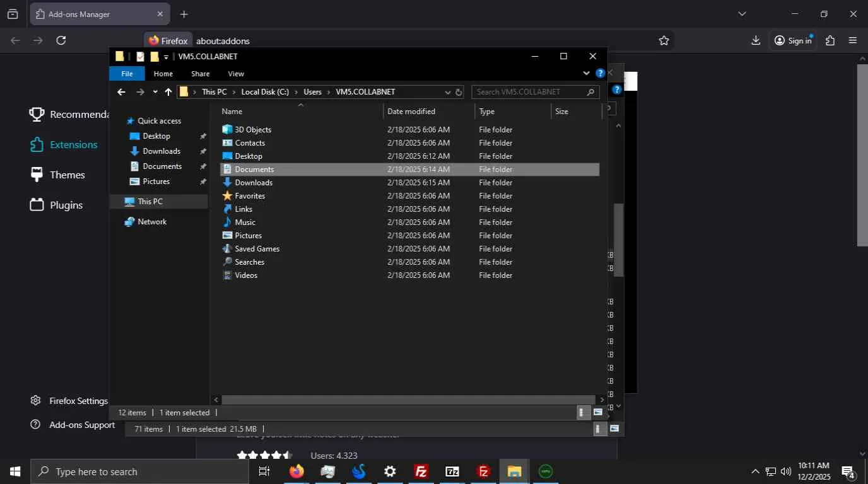The image size is (868, 484).
Task: Select Plugins in the Add-ons sidebar
Action: click(56, 205)
